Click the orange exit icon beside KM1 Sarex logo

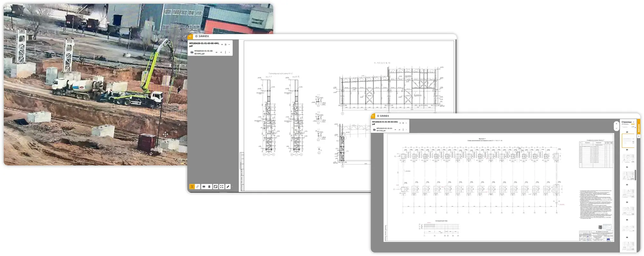click(x=190, y=36)
